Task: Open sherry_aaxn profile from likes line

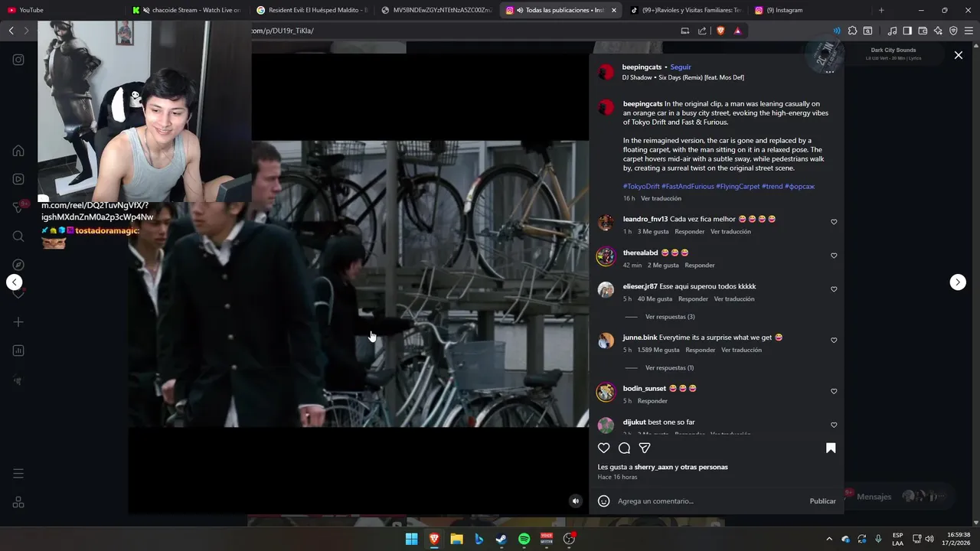Action: point(653,467)
